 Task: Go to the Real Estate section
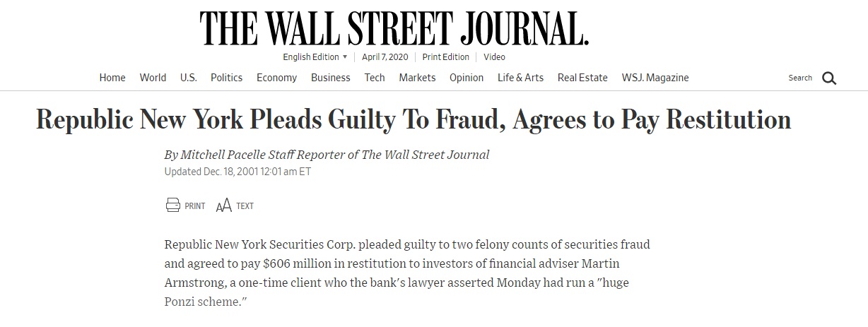[582, 78]
